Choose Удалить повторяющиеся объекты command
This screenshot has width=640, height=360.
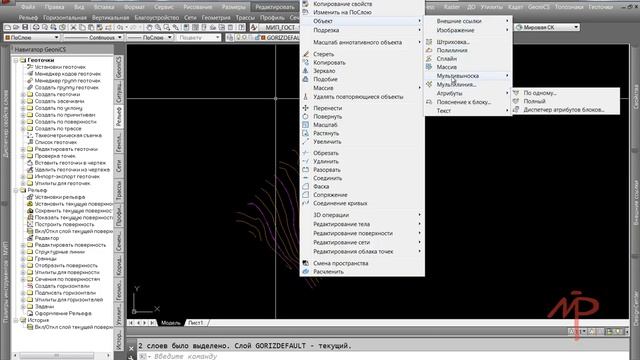pyautogui.click(x=358, y=97)
